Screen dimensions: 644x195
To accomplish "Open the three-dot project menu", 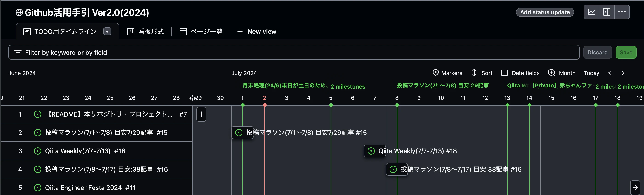I will 622,12.
